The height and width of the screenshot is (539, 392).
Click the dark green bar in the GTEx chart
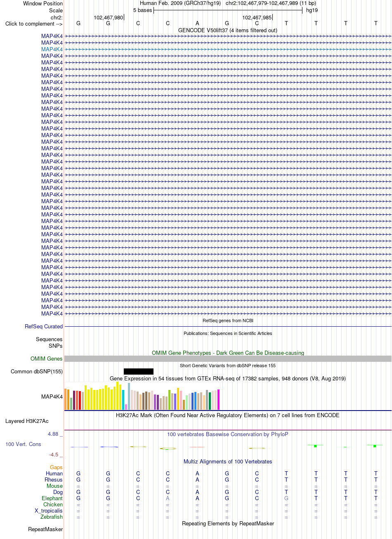pos(210,401)
